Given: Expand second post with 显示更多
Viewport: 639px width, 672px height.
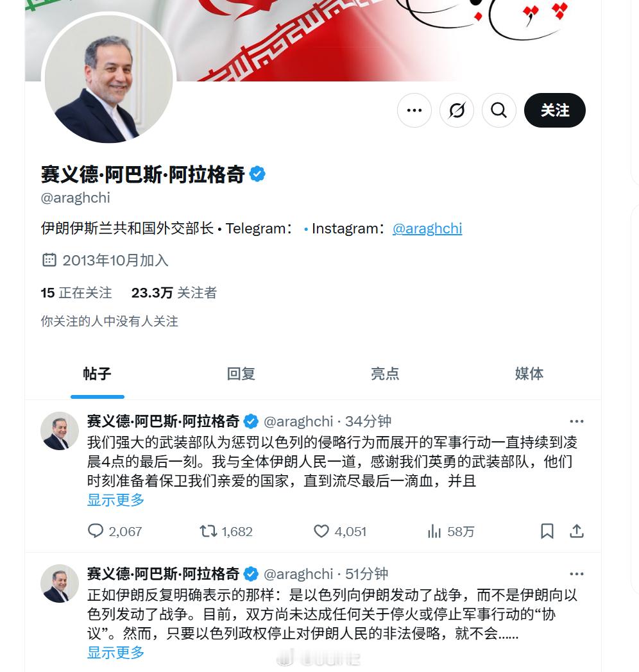Looking at the screenshot, I should (x=115, y=652).
